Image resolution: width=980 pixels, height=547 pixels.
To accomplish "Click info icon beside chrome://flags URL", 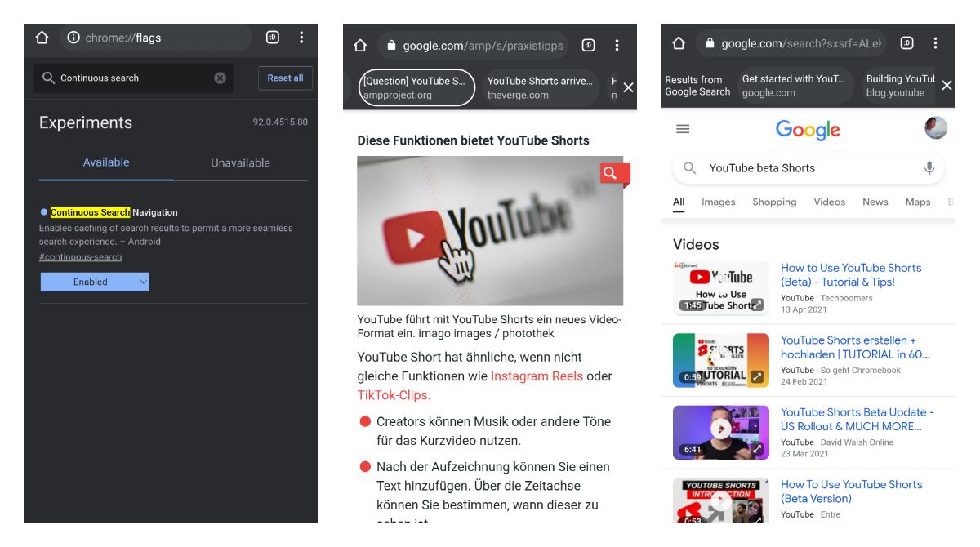I will click(73, 38).
